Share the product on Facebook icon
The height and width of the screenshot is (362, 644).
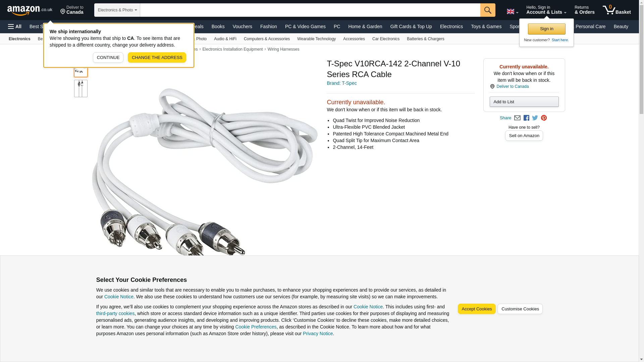pos(526,118)
